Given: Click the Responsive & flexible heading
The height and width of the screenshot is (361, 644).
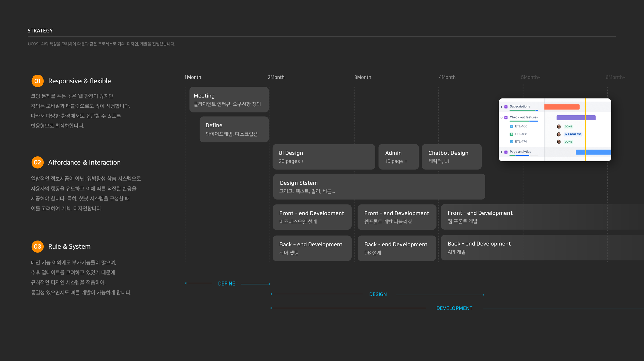Looking at the screenshot, I should point(79,81).
